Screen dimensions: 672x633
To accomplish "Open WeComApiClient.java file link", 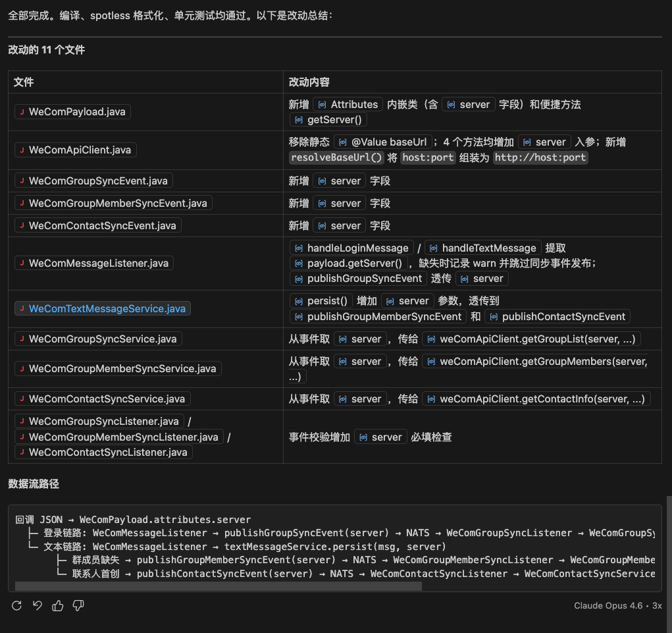I will (76, 150).
